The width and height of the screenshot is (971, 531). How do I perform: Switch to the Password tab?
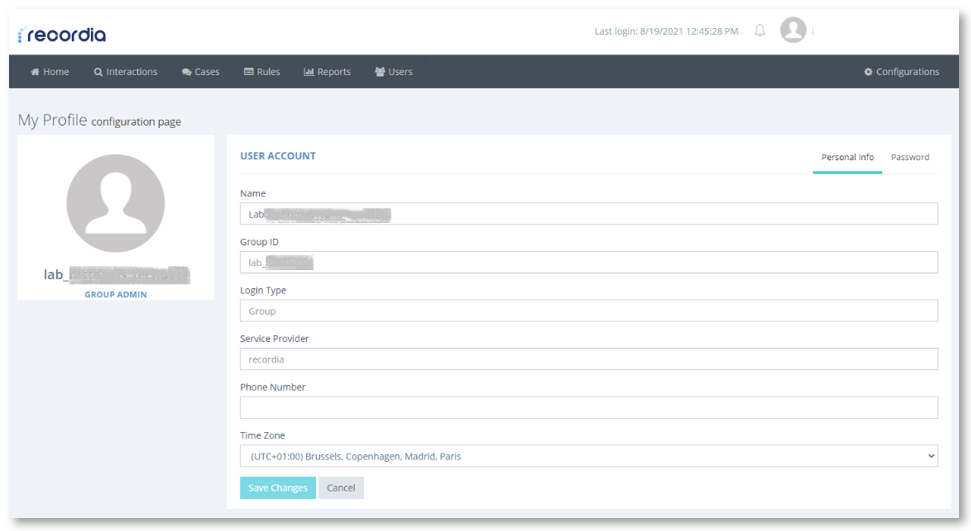pos(910,157)
